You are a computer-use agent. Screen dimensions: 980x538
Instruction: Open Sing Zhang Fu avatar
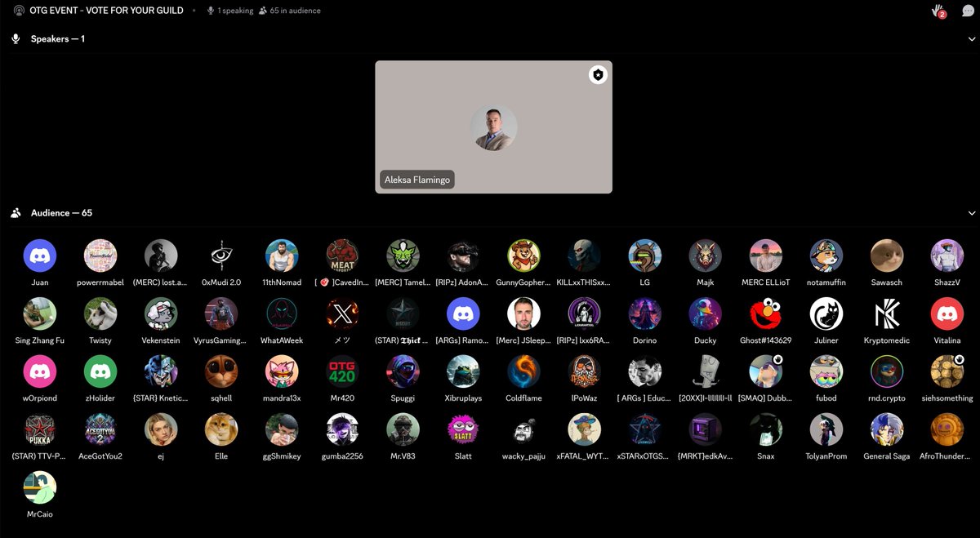coord(40,313)
